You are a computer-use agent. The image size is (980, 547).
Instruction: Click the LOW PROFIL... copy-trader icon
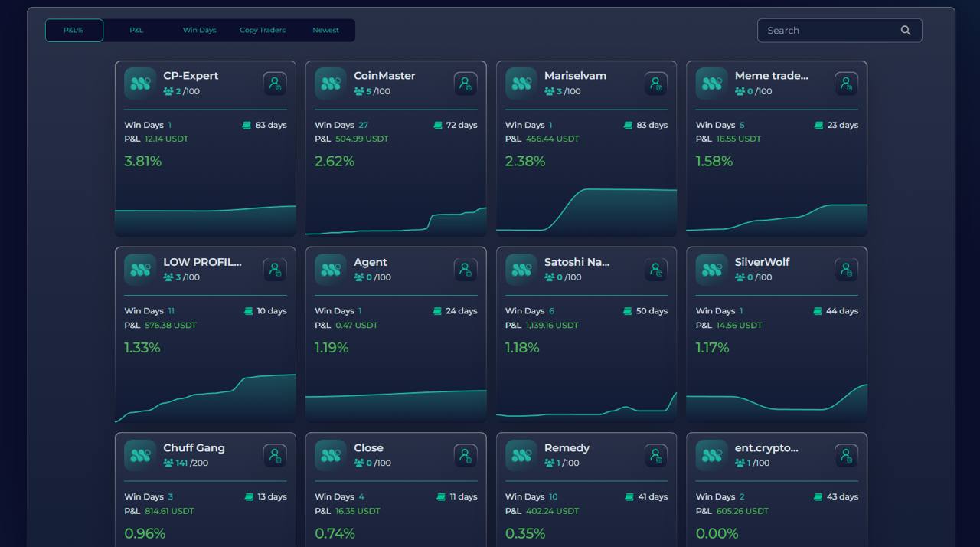coord(275,270)
